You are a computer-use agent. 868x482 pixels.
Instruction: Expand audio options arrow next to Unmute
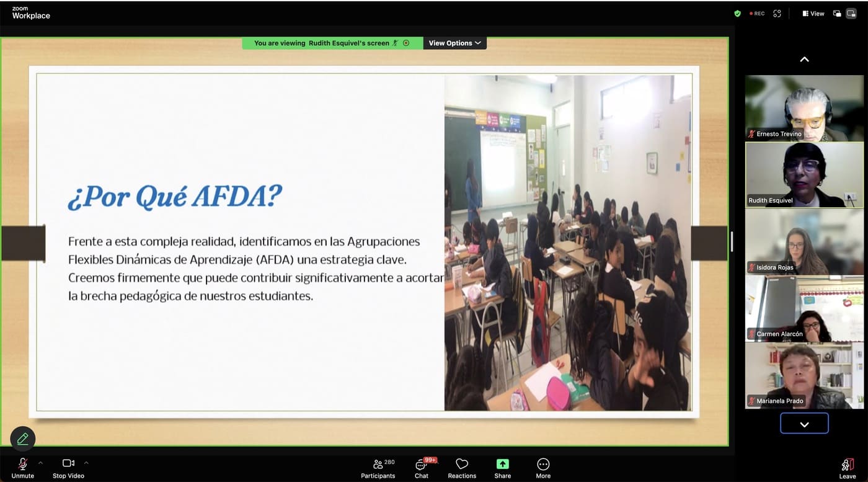coord(40,463)
